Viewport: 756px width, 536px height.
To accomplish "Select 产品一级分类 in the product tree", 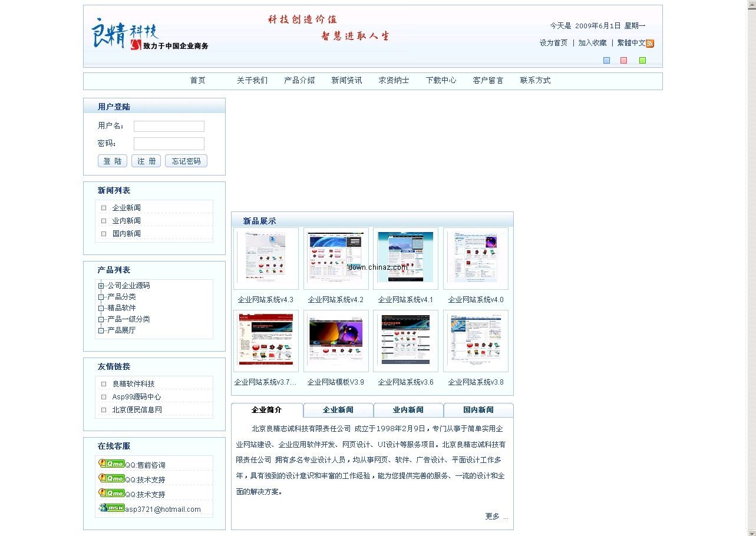I will [128, 319].
